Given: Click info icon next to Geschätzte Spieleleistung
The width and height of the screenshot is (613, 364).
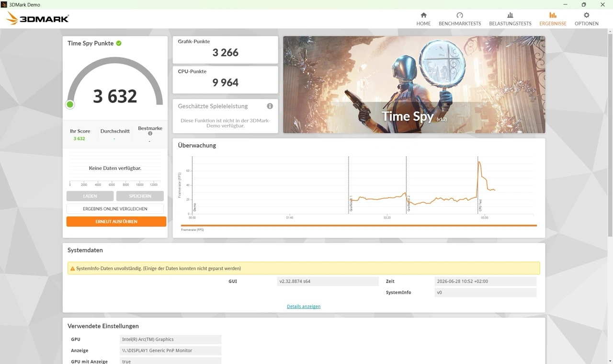Looking at the screenshot, I should (270, 106).
